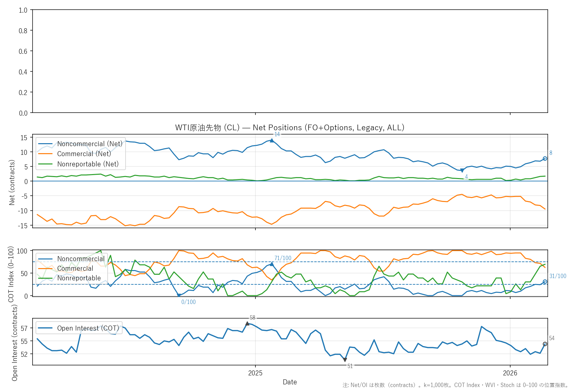Click the 2025 x-axis tick label
The height and width of the screenshot is (392, 574).
pos(255,373)
